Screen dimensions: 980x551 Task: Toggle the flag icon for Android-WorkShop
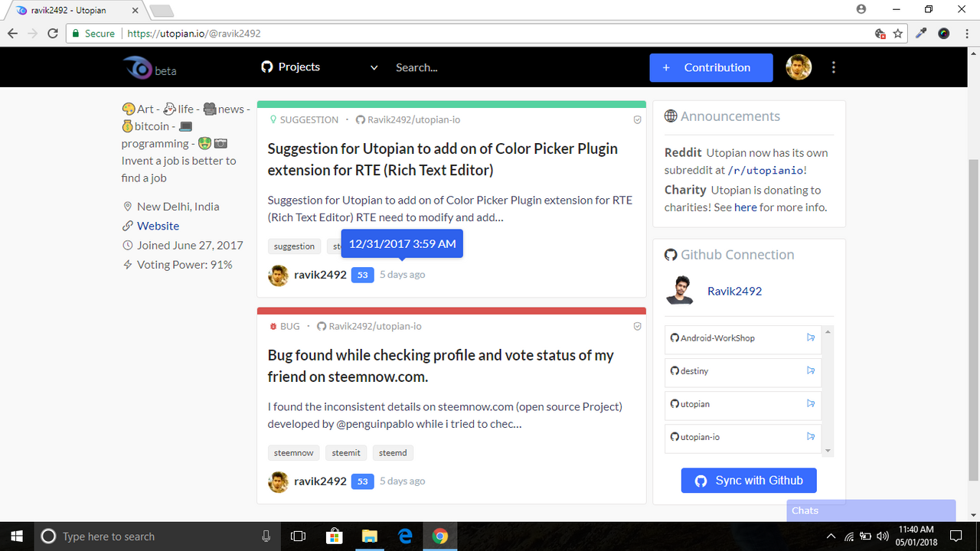click(810, 337)
